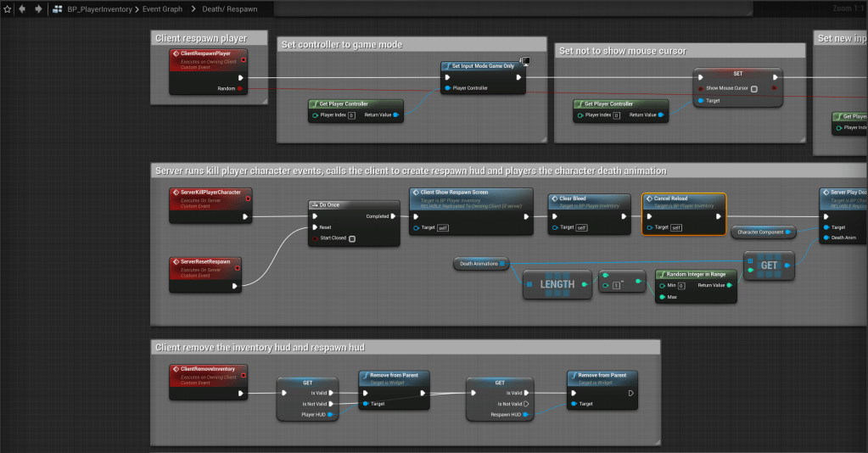The image size is (868, 453).
Task: Click Clear Bleed exec output pin
Action: [x=624, y=216]
